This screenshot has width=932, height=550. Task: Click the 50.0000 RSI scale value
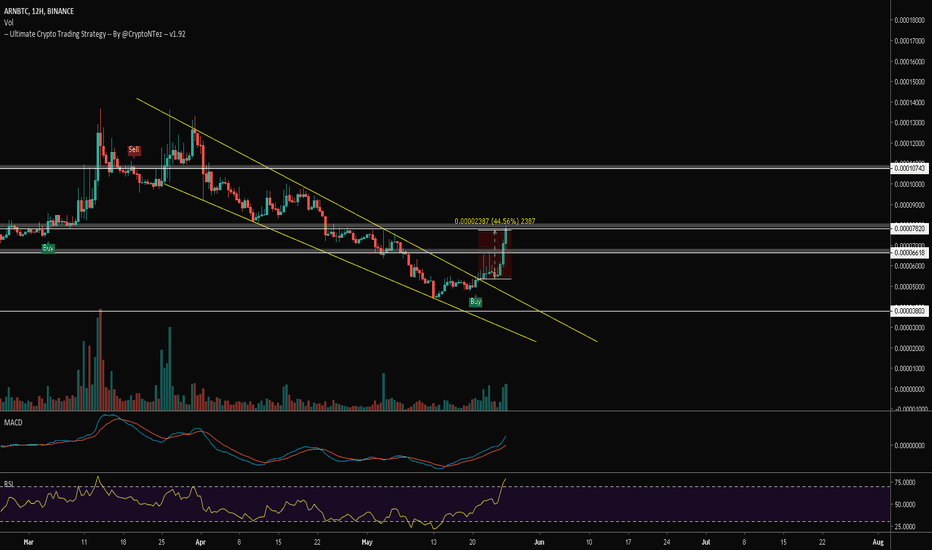[905, 505]
